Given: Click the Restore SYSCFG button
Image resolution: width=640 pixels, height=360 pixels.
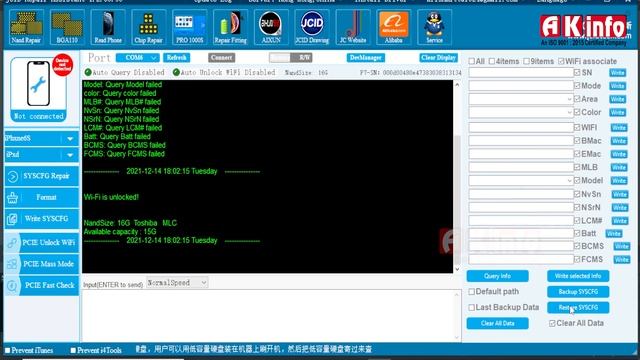Looking at the screenshot, I should pyautogui.click(x=578, y=307).
